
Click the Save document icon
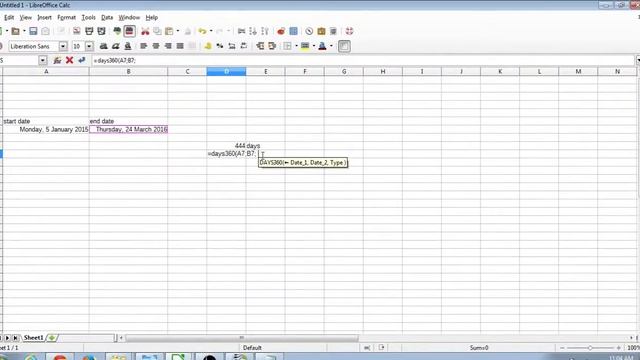tap(33, 31)
